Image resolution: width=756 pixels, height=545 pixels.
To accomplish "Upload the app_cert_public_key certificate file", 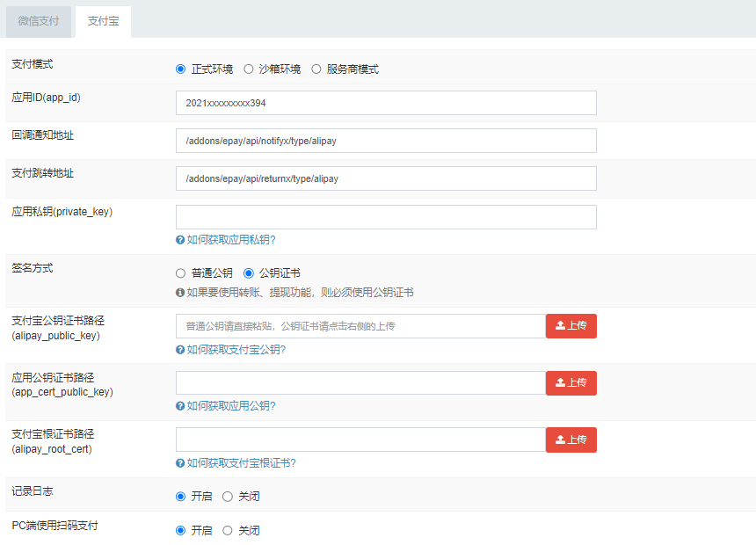I will pos(571,383).
